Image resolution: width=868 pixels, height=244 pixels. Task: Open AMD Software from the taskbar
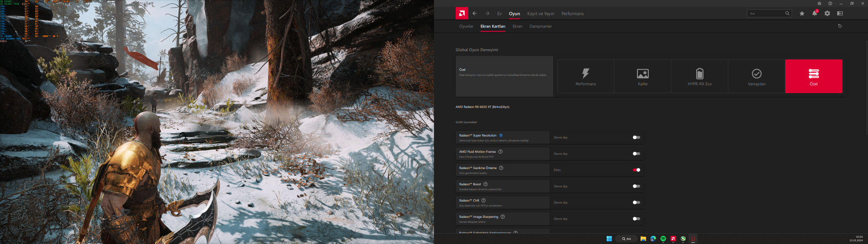tap(673, 239)
